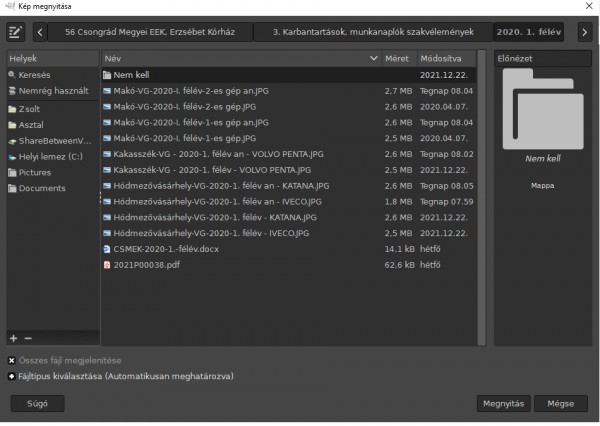
Task: Toggle sort order arrow in Név column
Action: (373, 59)
